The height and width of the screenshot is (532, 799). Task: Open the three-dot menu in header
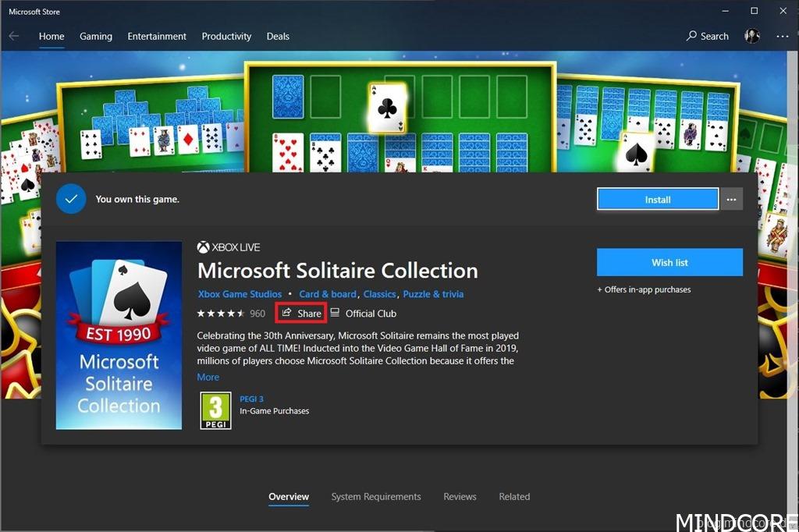click(782, 36)
